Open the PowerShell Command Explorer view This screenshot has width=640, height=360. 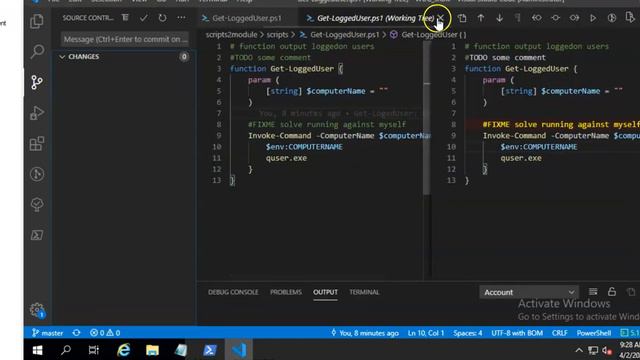coord(37,235)
